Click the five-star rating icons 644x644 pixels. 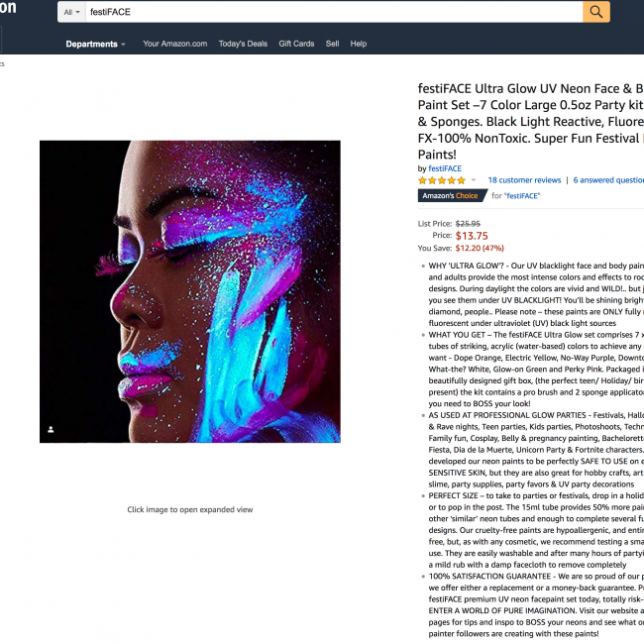coord(442,180)
